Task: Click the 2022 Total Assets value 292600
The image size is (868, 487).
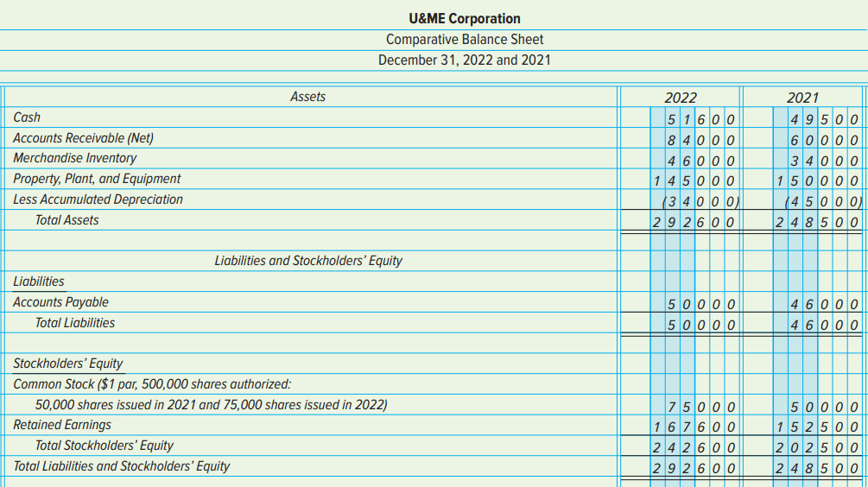Action: 694,223
